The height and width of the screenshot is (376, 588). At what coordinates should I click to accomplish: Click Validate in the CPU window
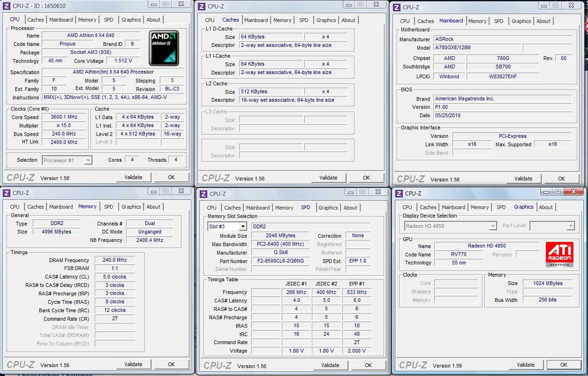133,177
